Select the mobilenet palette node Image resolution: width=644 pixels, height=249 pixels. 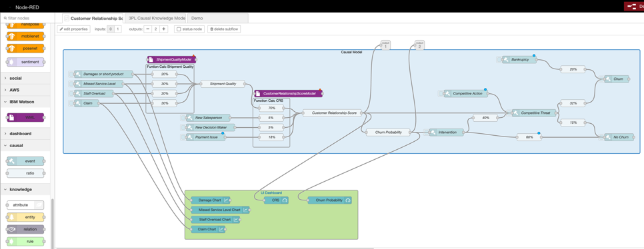(25, 36)
